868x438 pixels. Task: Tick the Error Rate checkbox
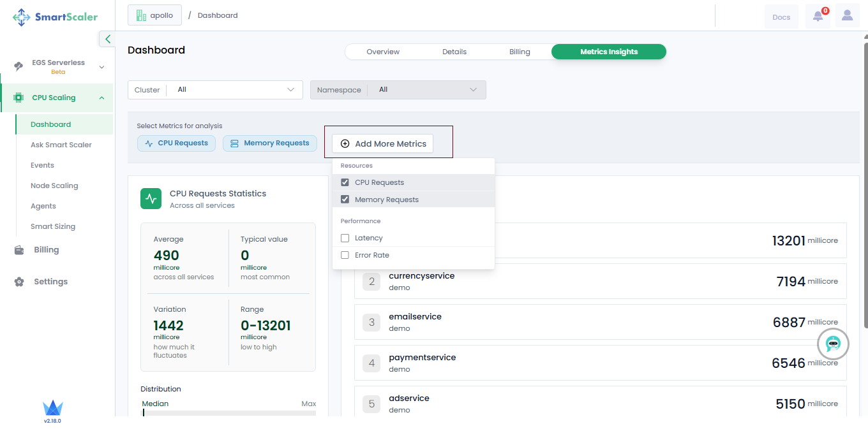(x=345, y=255)
